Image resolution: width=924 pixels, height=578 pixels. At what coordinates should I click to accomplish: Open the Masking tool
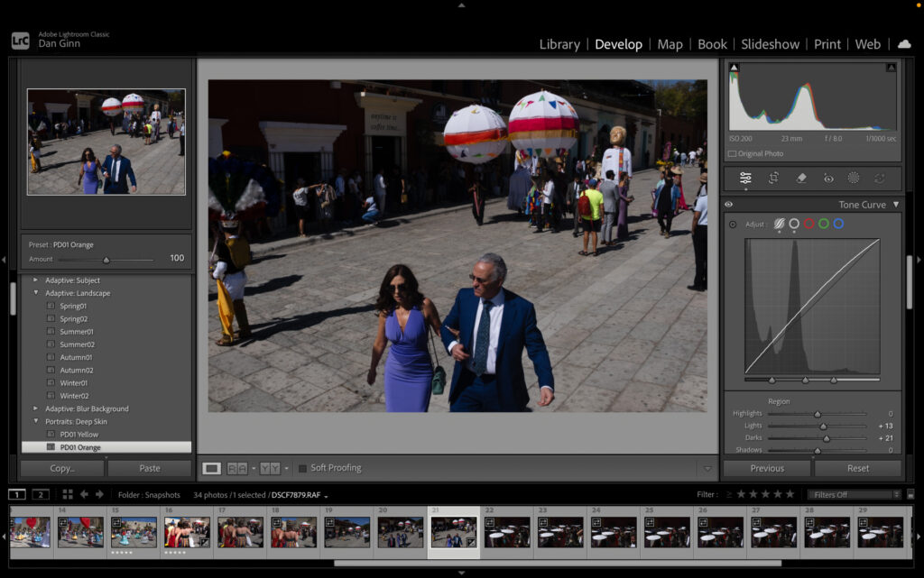(x=854, y=179)
